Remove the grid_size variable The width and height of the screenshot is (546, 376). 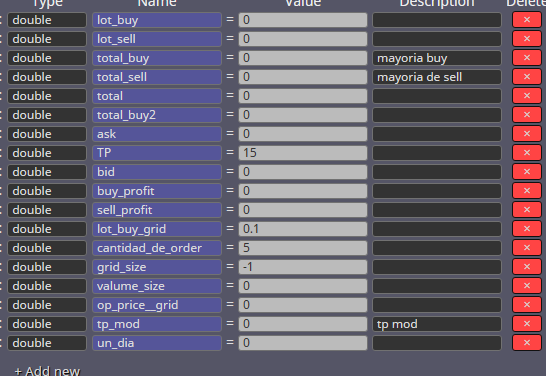527,267
